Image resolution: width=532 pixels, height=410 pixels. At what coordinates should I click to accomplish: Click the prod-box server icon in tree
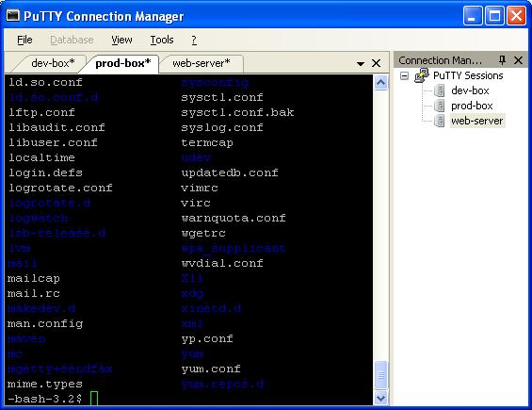tap(440, 106)
